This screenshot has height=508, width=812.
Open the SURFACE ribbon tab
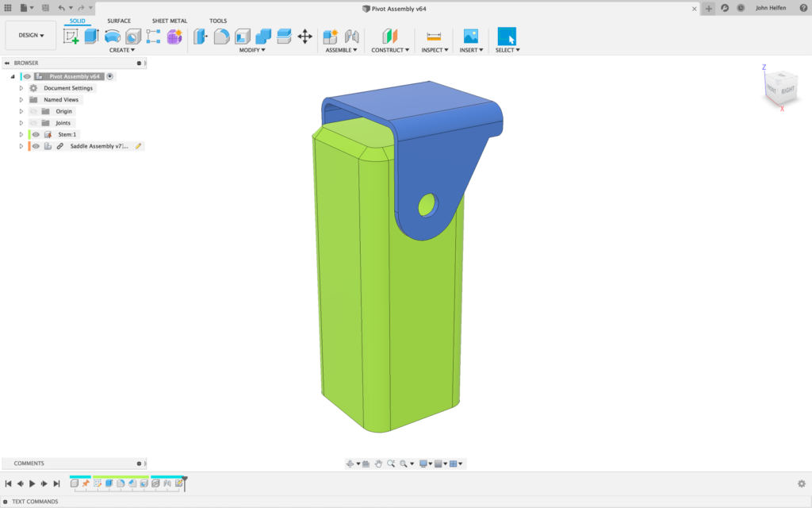coord(119,21)
